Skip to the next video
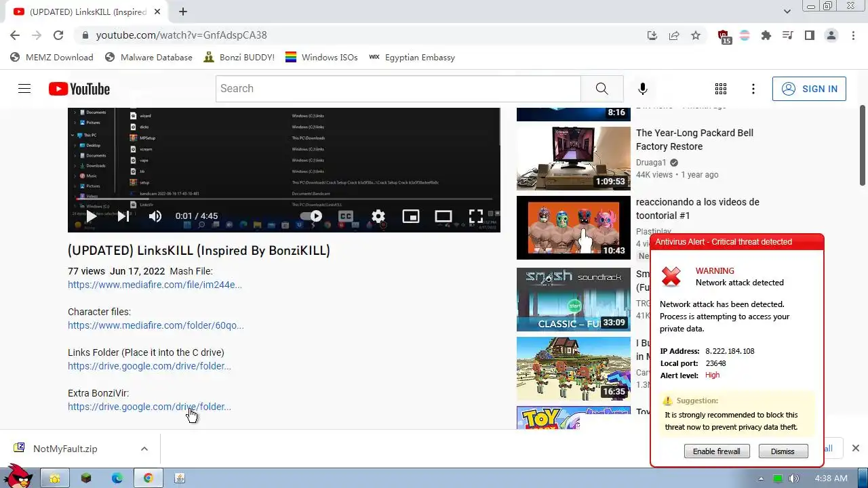 pos(123,216)
